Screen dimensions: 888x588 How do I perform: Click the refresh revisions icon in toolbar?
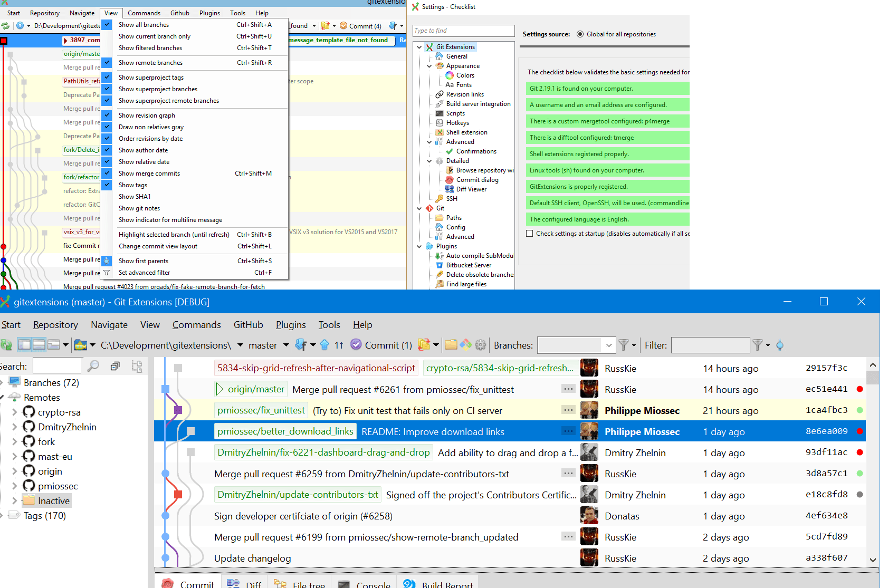[6, 345]
